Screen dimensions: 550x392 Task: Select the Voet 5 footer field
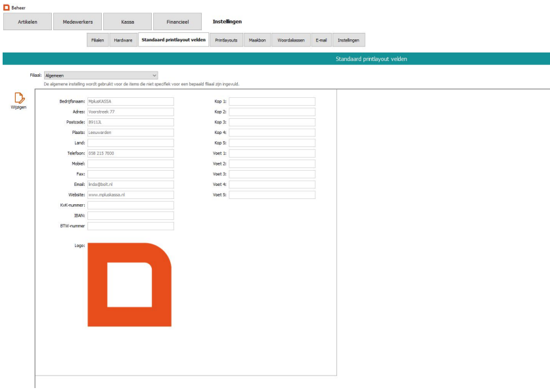tap(272, 195)
